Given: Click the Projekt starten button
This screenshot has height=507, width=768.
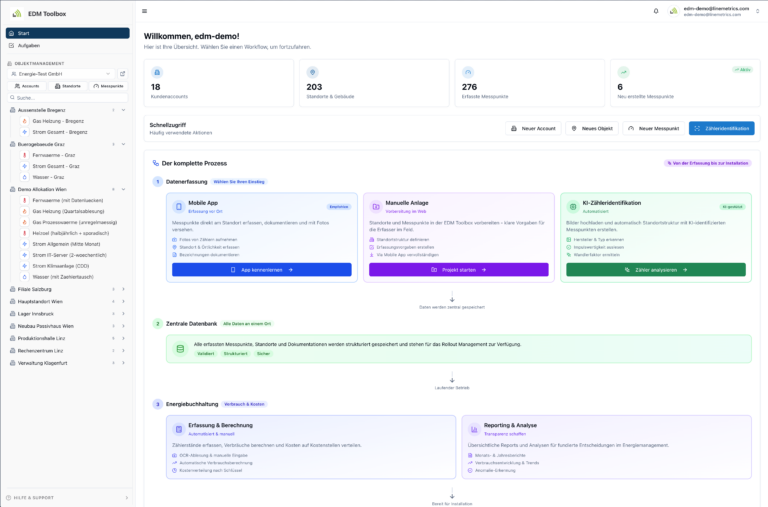Looking at the screenshot, I should (x=458, y=270).
